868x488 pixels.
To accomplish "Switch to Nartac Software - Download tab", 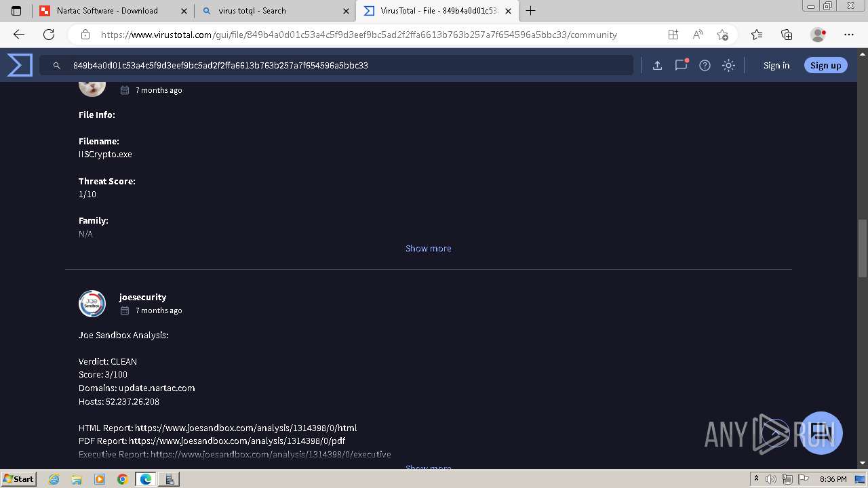I will click(113, 11).
